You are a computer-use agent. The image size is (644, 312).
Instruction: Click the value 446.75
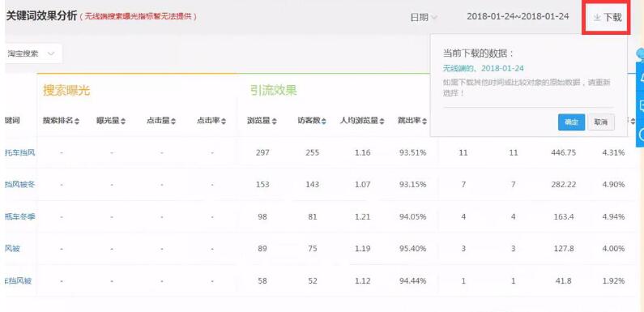click(564, 152)
